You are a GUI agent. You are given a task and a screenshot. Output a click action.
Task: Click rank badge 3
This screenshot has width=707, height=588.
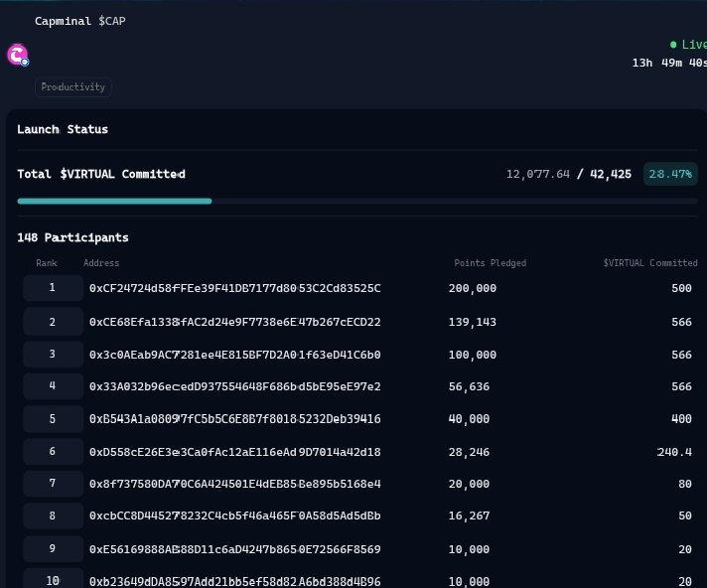tap(53, 354)
